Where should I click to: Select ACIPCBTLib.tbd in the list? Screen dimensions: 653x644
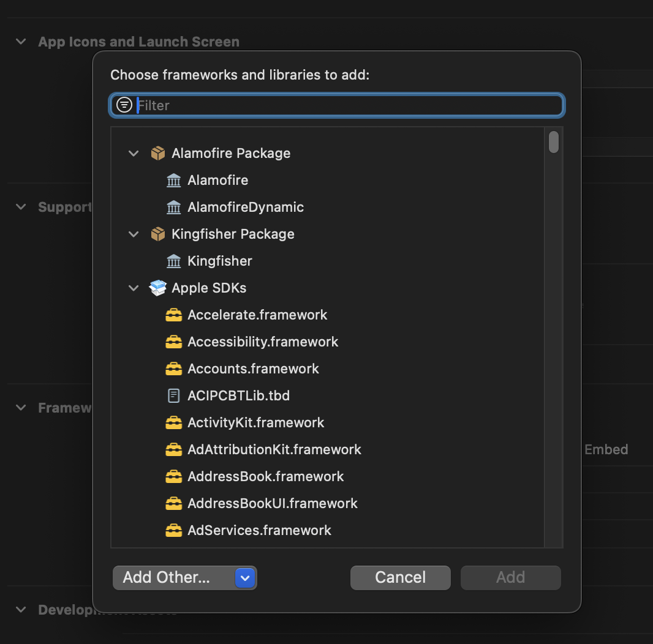327,395
